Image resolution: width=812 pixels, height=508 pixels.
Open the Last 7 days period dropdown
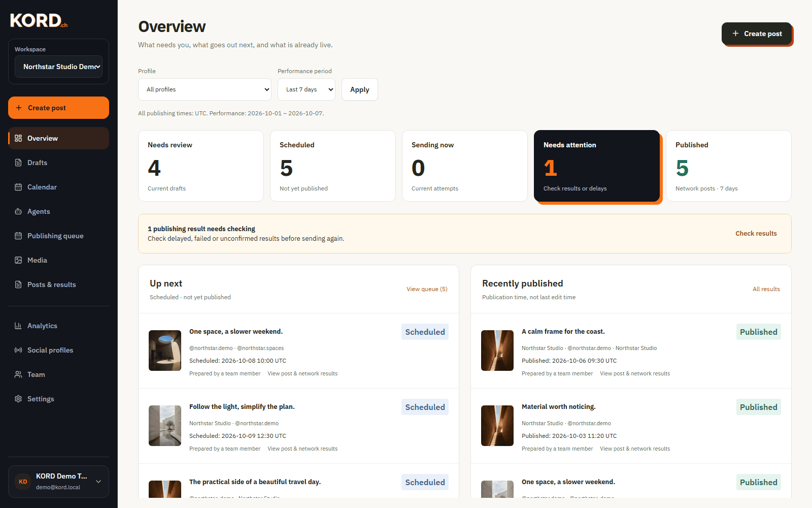tap(307, 89)
